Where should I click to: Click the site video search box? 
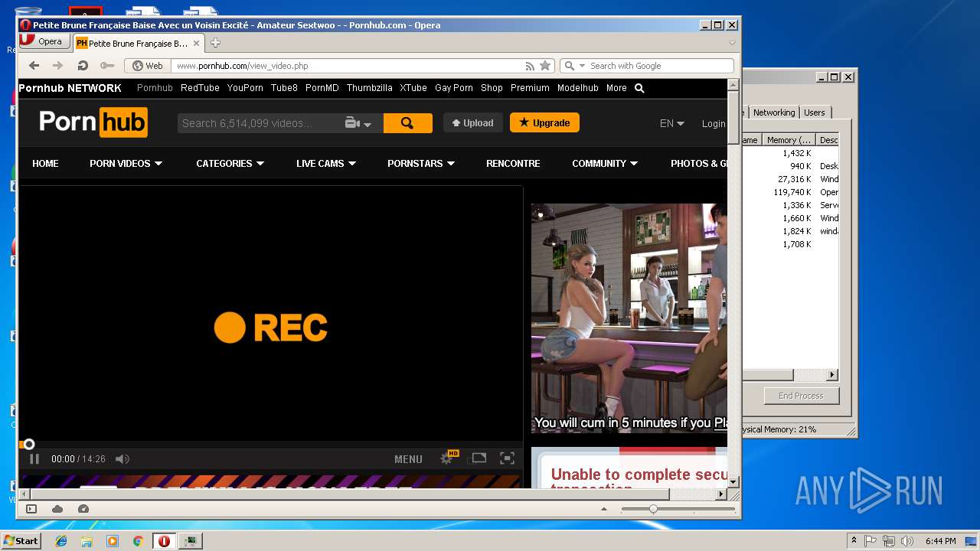[x=260, y=123]
